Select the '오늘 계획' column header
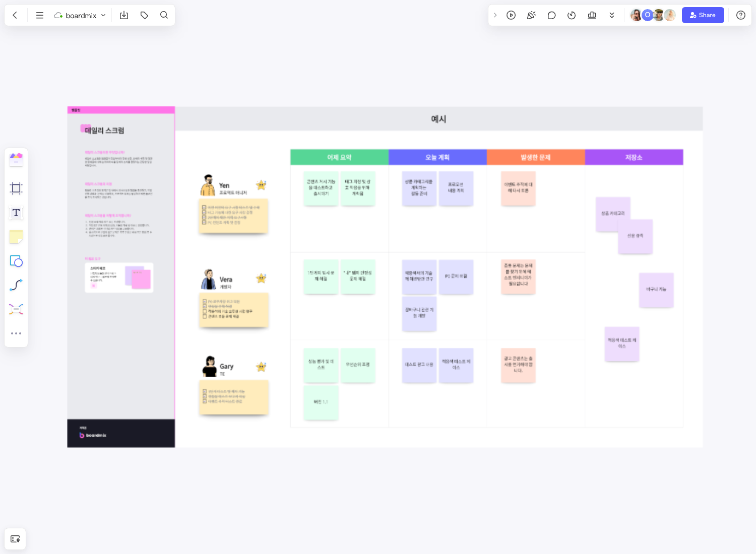 (437, 157)
